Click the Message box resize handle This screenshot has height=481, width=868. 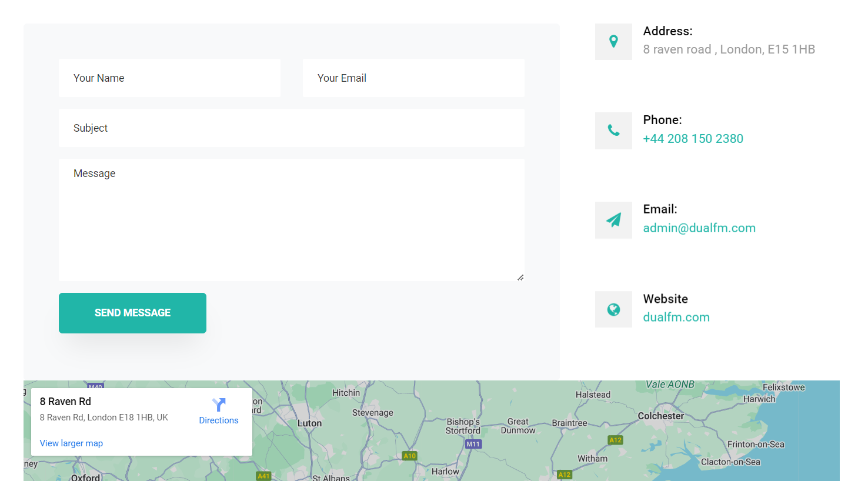(x=520, y=278)
